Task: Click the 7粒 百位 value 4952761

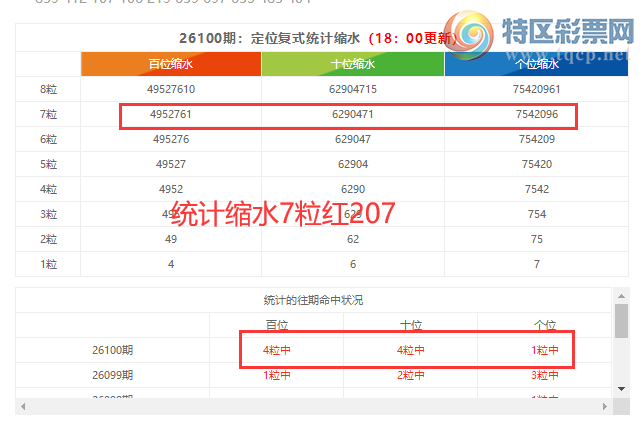Action: 171,115
